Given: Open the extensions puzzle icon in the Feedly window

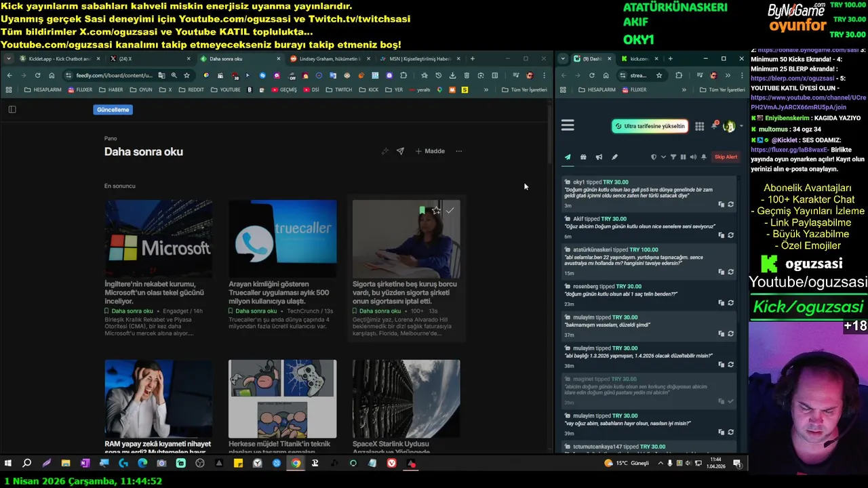Looking at the screenshot, I should coord(403,75).
